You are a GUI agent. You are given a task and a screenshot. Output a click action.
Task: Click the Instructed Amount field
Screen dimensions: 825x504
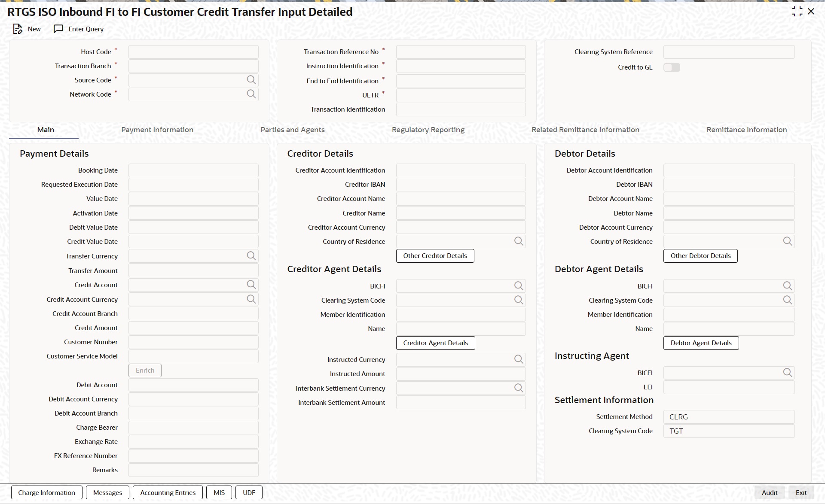point(461,374)
